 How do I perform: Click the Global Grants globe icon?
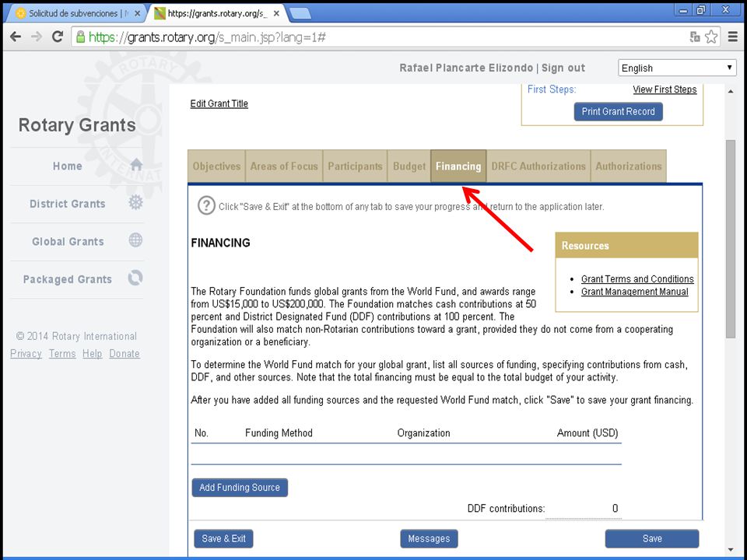pos(135,240)
